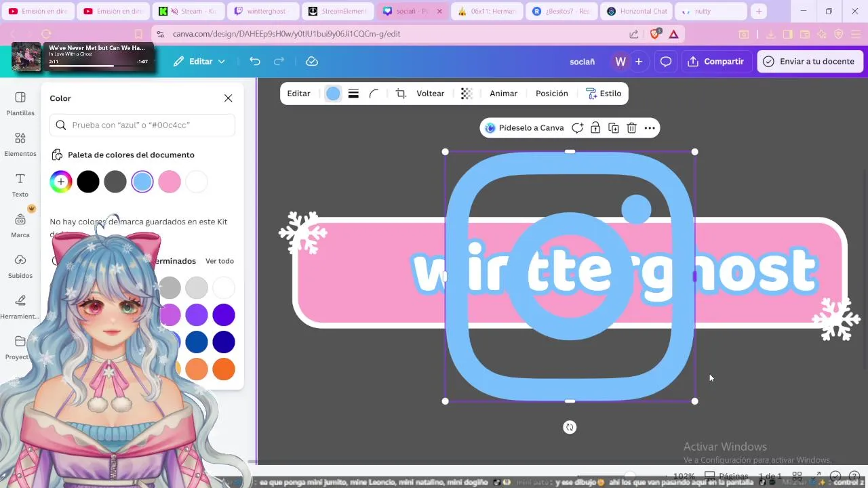Viewport: 868px width, 488px height.
Task: Click the undo arrow
Action: pos(255,61)
